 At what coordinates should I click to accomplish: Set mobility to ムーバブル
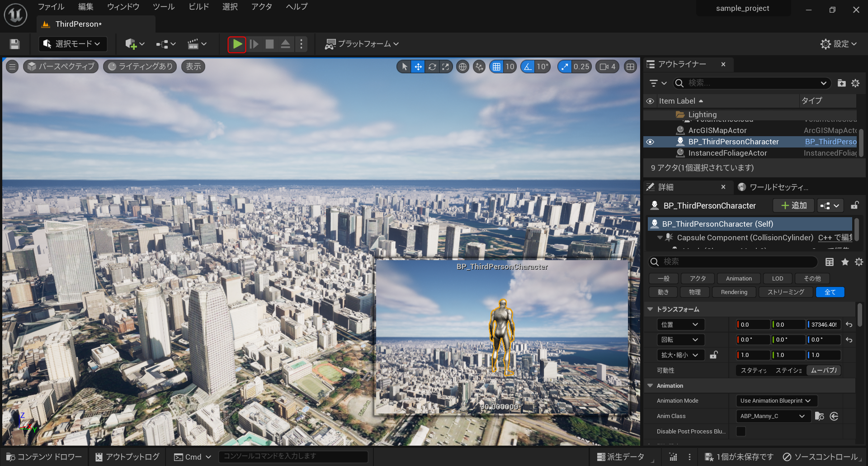tap(824, 371)
